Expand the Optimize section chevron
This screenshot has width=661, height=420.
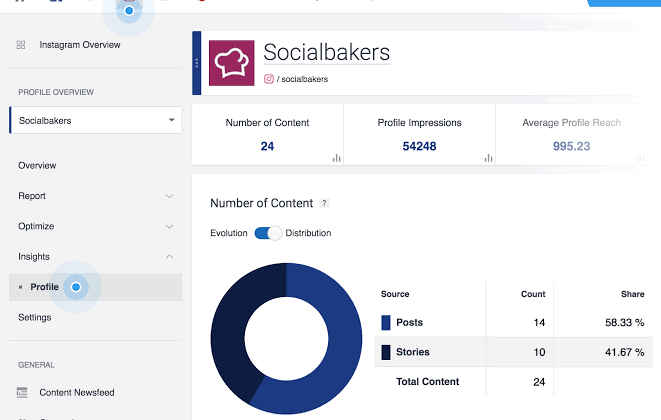169,226
